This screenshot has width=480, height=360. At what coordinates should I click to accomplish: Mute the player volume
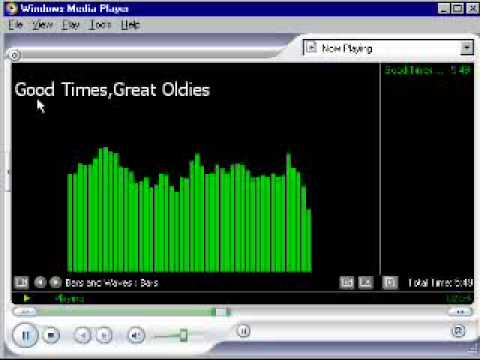pyautogui.click(x=136, y=335)
